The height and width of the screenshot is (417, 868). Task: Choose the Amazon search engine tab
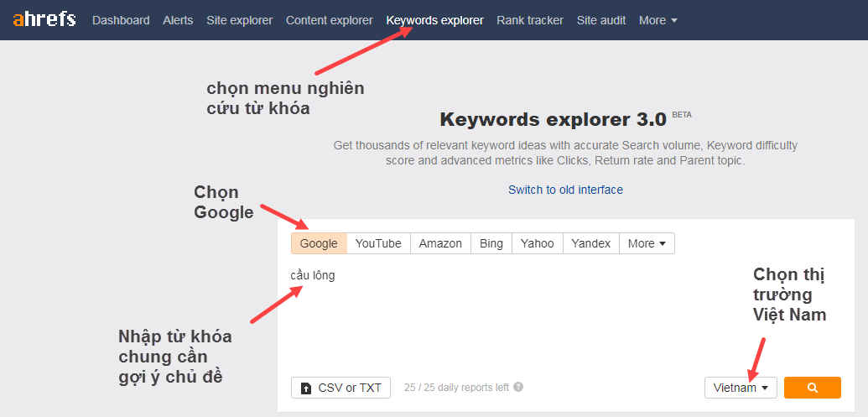(x=440, y=243)
